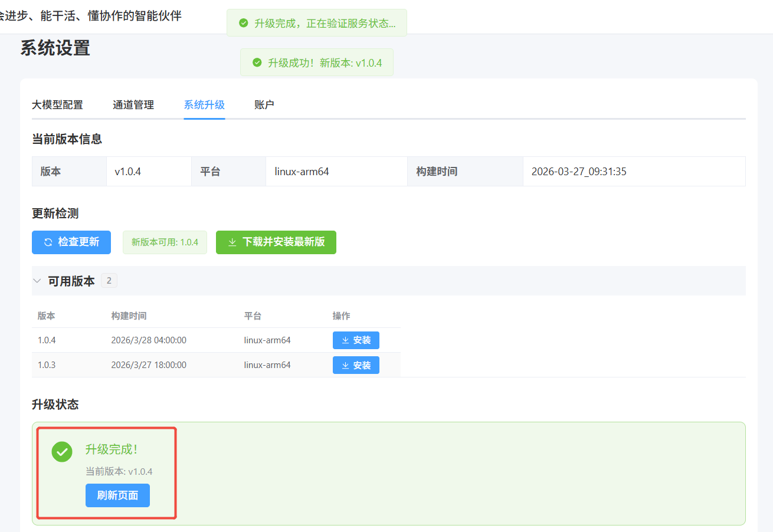The height and width of the screenshot is (532, 773).
Task: Click download icon in 1.0.4 install button
Action: click(x=346, y=340)
